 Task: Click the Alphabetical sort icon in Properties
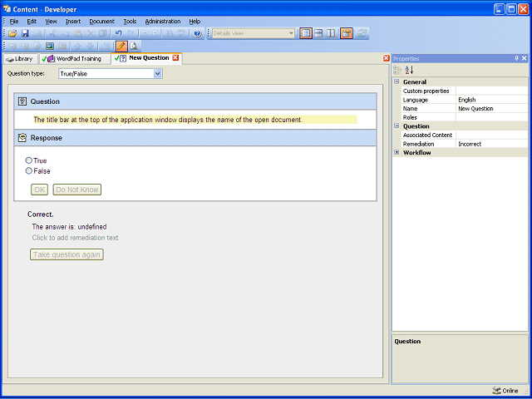(409, 70)
